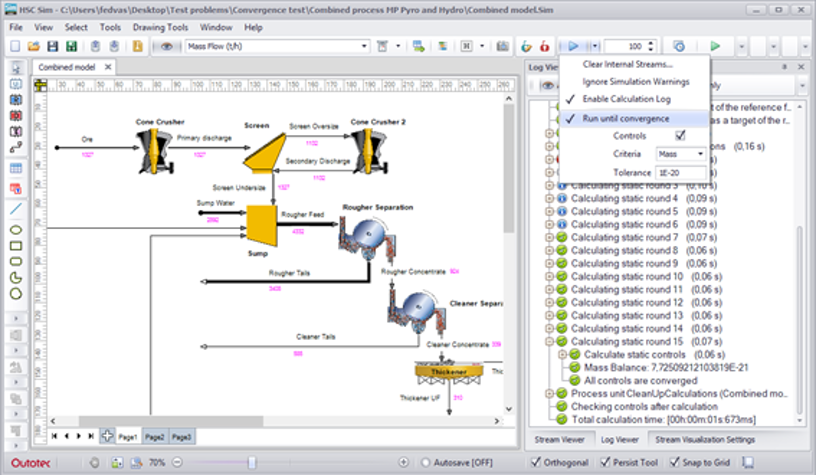816x475 pixels.
Task: Select the Total calculation time log entry
Action: click(664, 419)
